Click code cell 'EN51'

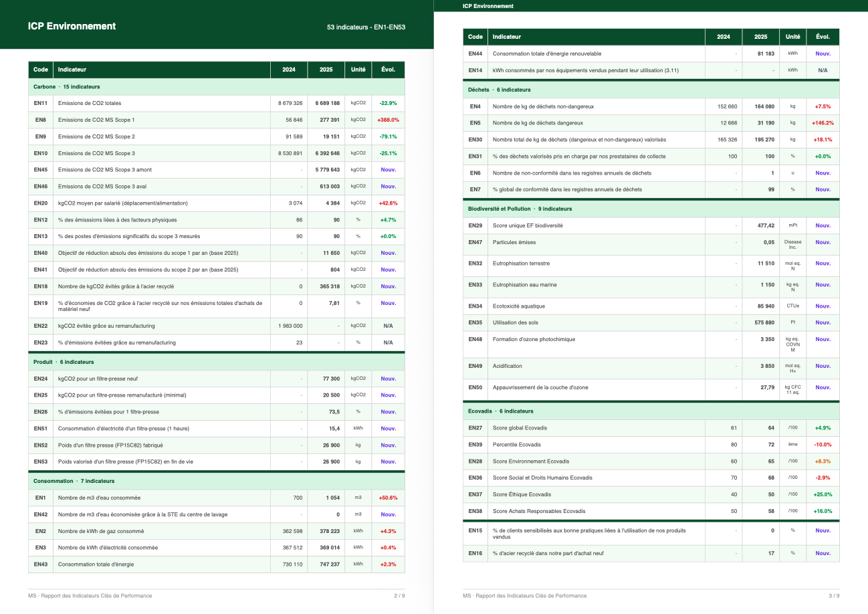coord(40,429)
